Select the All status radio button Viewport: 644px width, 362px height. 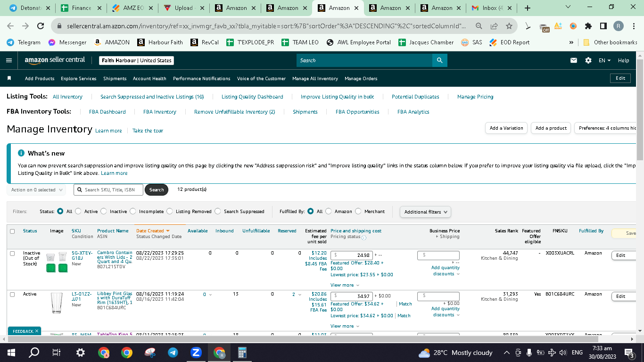click(x=60, y=211)
